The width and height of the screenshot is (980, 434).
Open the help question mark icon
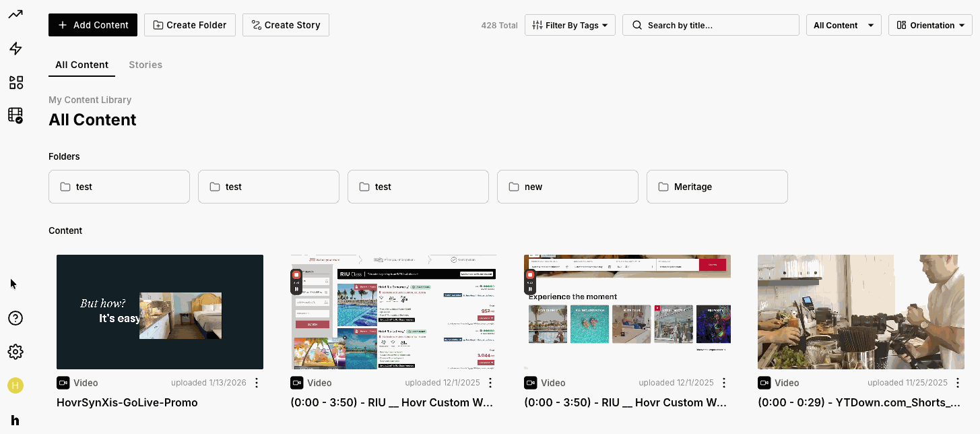[15, 318]
